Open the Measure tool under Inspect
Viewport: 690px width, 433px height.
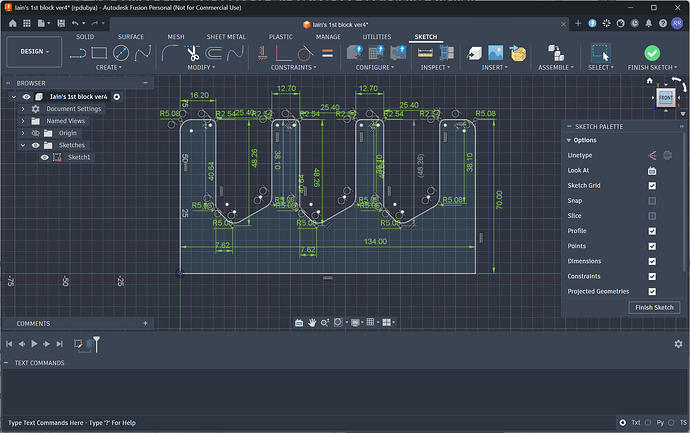pos(425,53)
